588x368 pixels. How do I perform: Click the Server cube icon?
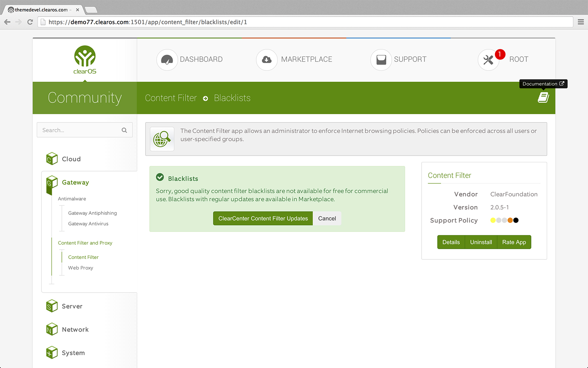[x=52, y=306]
